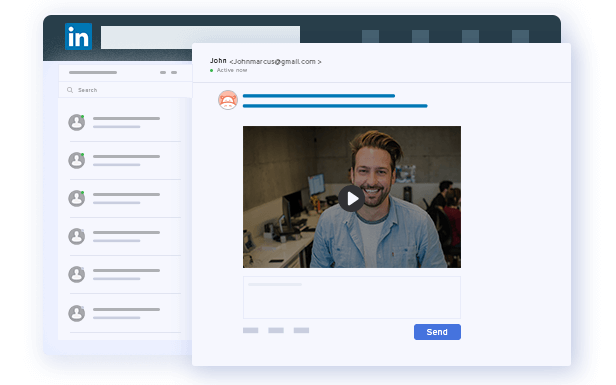The image size is (616, 385).
Task: Click the John Johnmarcus@gmail.com header name
Action: 266,61
